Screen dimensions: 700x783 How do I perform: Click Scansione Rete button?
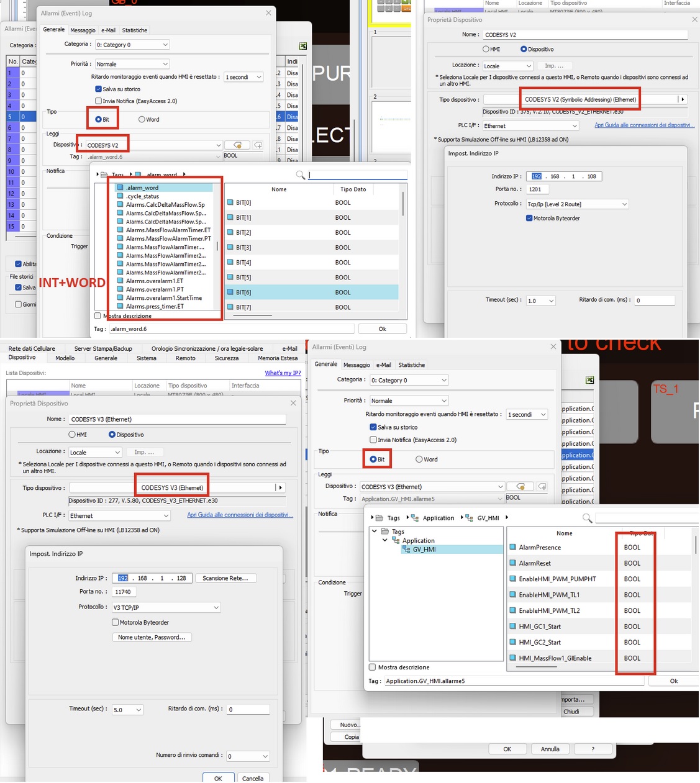point(225,578)
